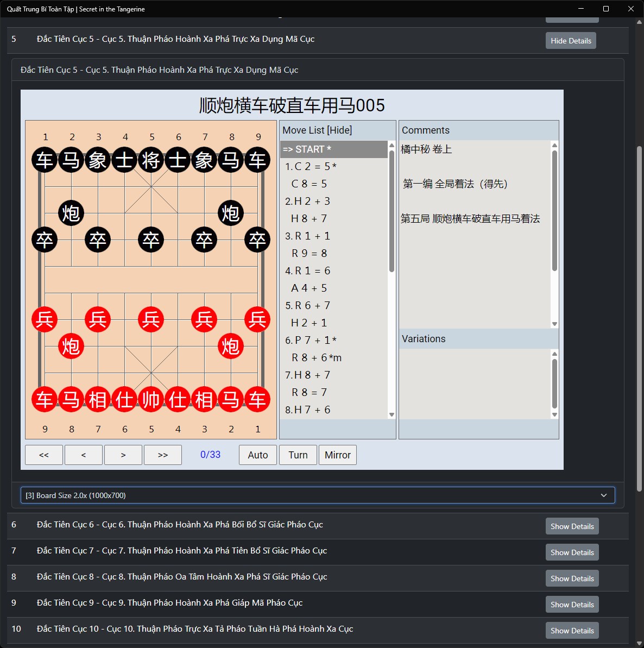Viewport: 644px width, 648px height.
Task: Click the Mirror board button
Action: coord(338,455)
